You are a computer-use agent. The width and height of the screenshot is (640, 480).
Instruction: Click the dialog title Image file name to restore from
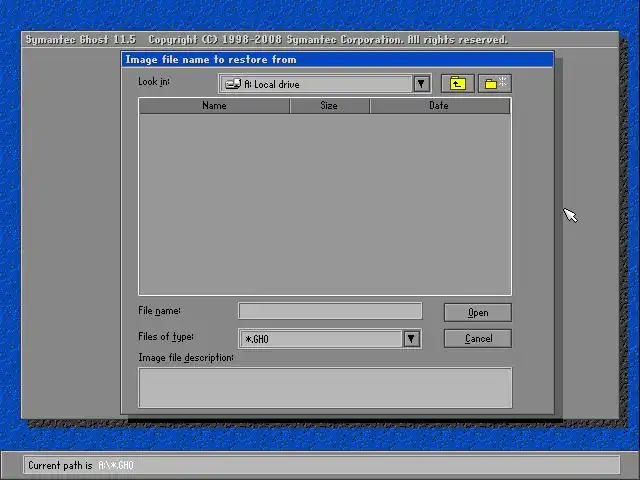(211, 60)
